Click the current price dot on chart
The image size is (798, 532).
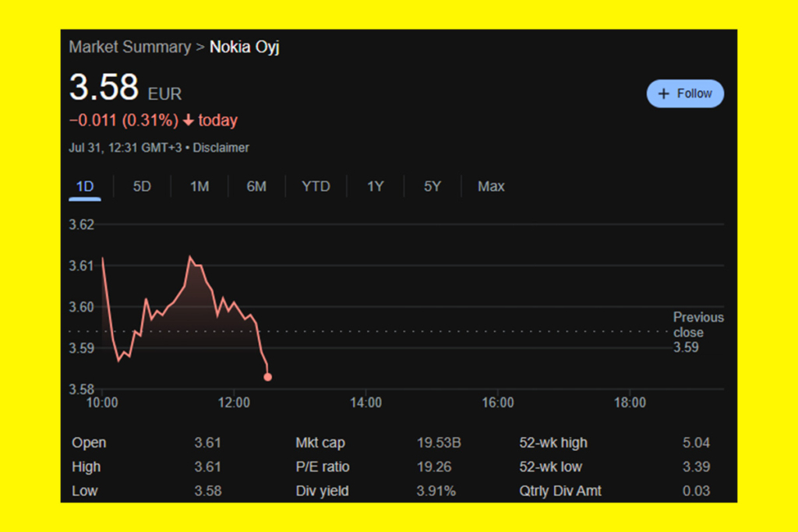click(268, 377)
